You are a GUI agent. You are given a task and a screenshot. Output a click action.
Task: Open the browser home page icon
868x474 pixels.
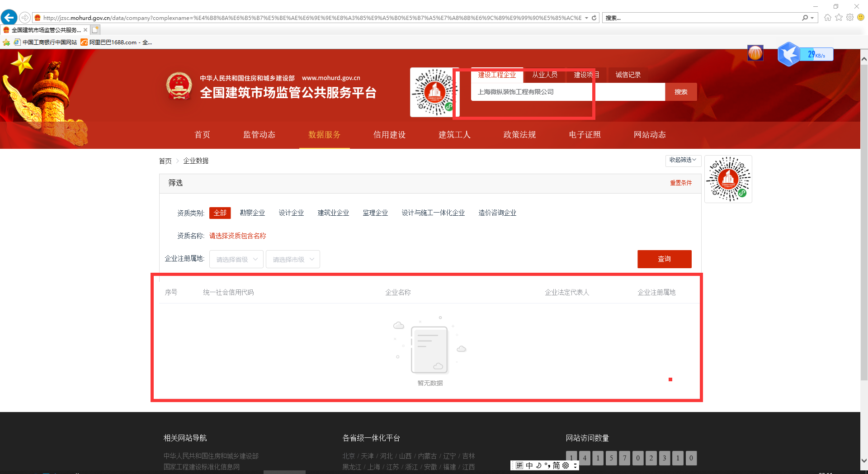(828, 18)
